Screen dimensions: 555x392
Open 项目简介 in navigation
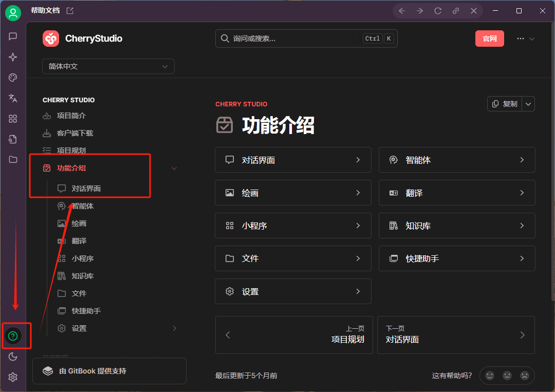[71, 116]
